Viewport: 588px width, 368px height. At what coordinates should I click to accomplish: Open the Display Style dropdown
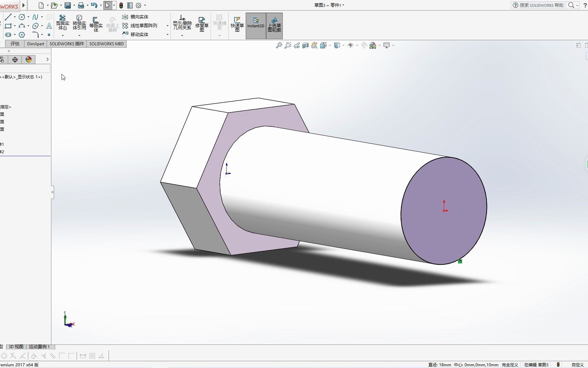point(343,45)
